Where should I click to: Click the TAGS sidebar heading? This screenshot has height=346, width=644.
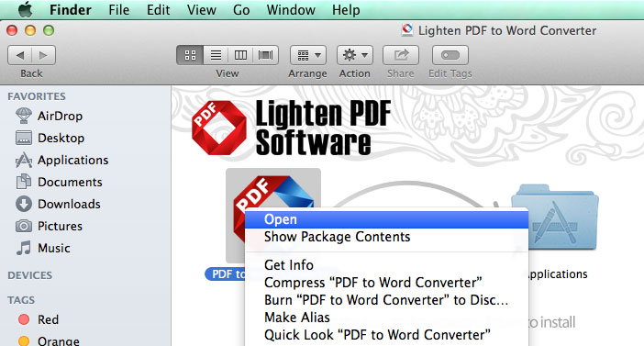click(x=21, y=300)
